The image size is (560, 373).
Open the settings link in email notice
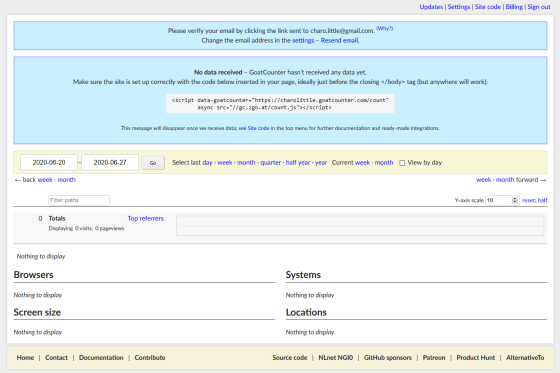coord(303,40)
